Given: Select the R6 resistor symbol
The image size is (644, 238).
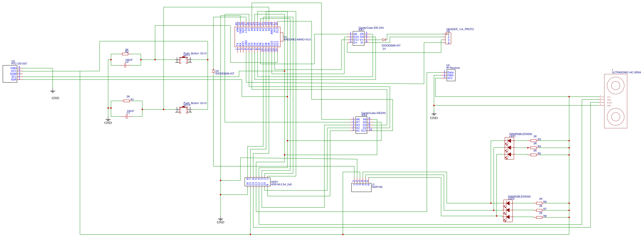Looking at the screenshot, I should click(x=539, y=203).
